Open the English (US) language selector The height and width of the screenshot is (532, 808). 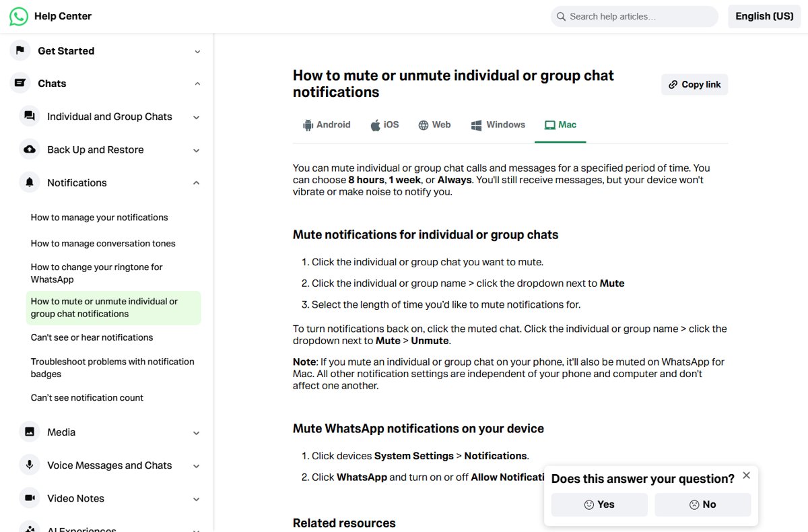point(764,16)
